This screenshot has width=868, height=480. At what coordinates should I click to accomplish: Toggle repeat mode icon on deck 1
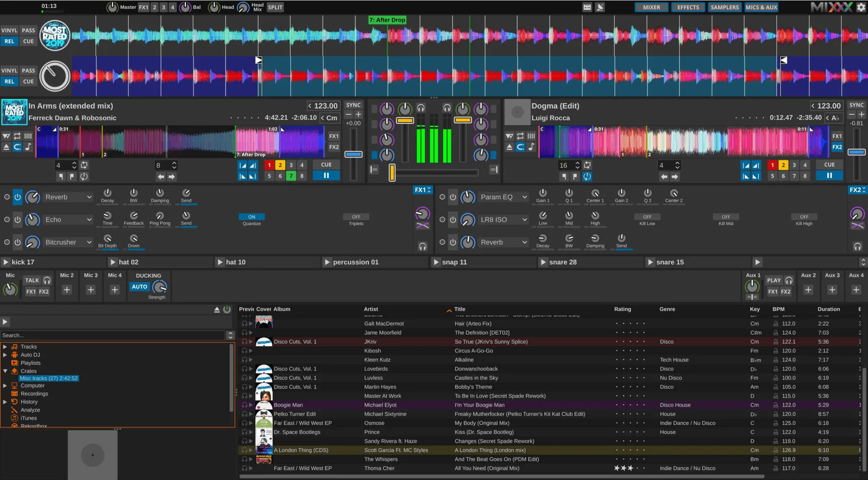[17, 136]
